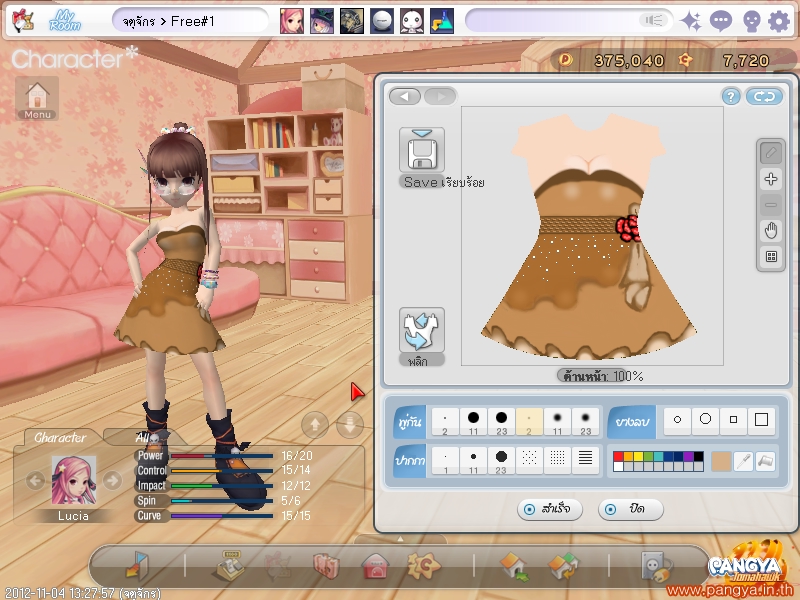Select soft brush size 11
The height and width of the screenshot is (600, 800).
(x=557, y=421)
